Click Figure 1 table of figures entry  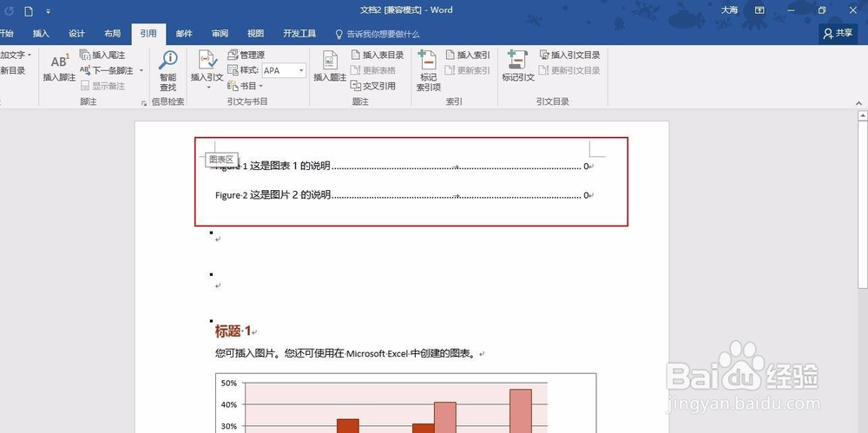(x=404, y=166)
